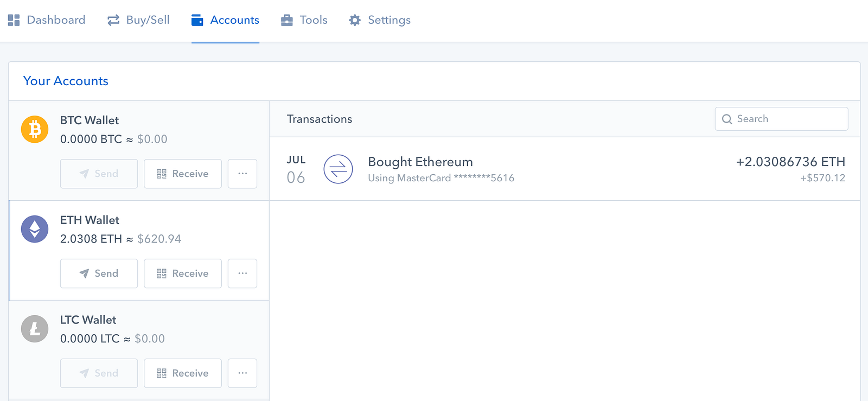Open ETH Wallet more options menu

pyautogui.click(x=242, y=273)
